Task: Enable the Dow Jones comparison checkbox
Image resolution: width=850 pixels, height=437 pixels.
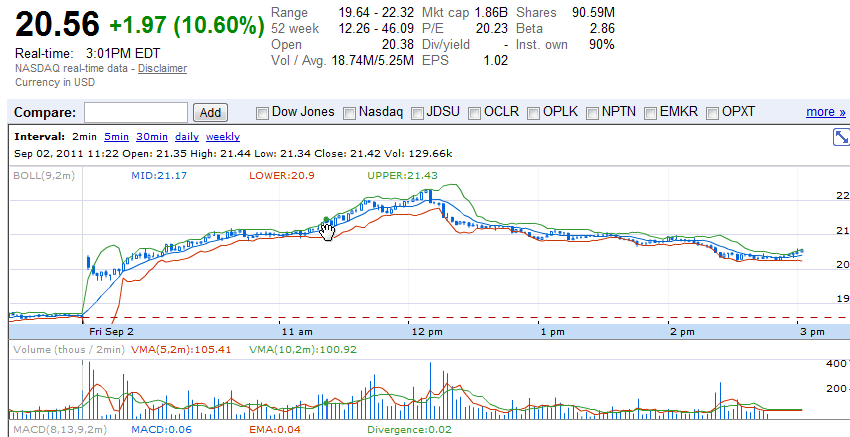Action: click(262, 113)
